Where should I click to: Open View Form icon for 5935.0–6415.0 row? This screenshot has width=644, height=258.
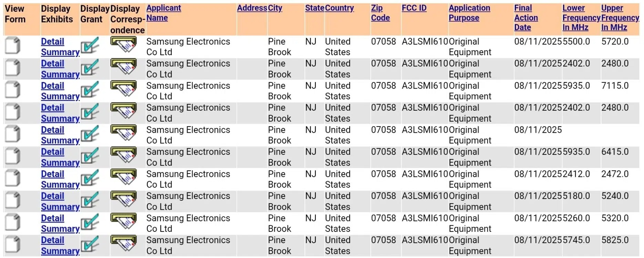pyautogui.click(x=13, y=156)
